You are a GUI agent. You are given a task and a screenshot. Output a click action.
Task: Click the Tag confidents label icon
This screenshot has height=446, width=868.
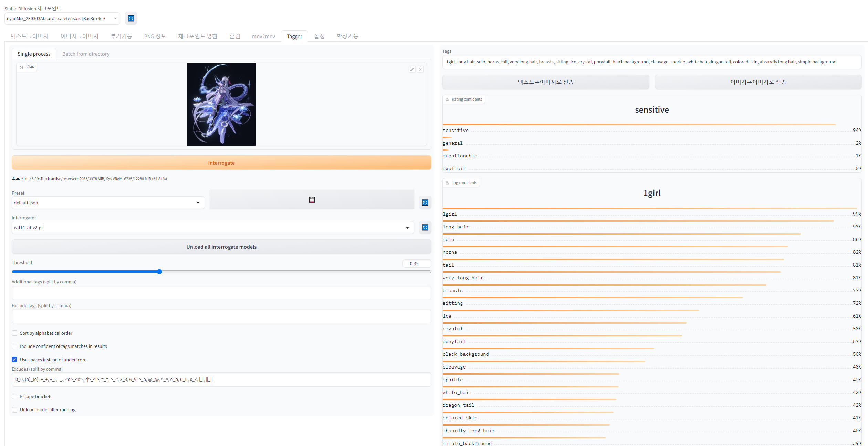click(x=447, y=183)
